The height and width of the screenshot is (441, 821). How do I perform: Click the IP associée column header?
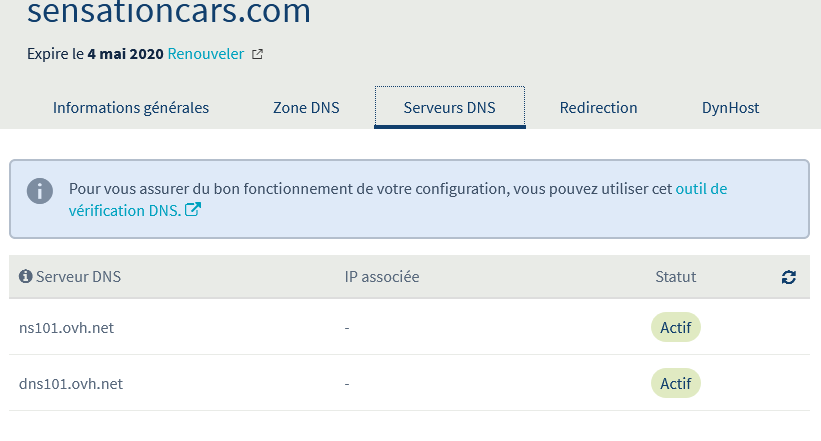pyautogui.click(x=381, y=277)
